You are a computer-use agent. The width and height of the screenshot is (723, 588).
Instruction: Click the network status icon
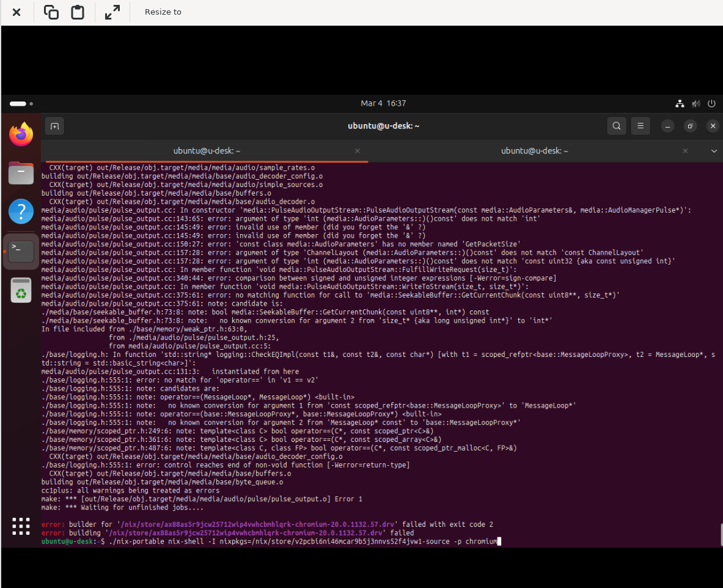click(680, 104)
